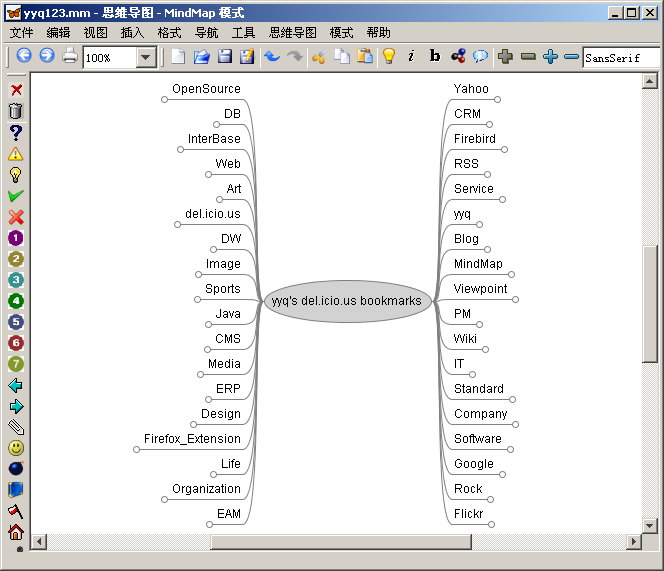Click the small red X remove-icon button
The height and width of the screenshot is (571, 664).
(16, 90)
